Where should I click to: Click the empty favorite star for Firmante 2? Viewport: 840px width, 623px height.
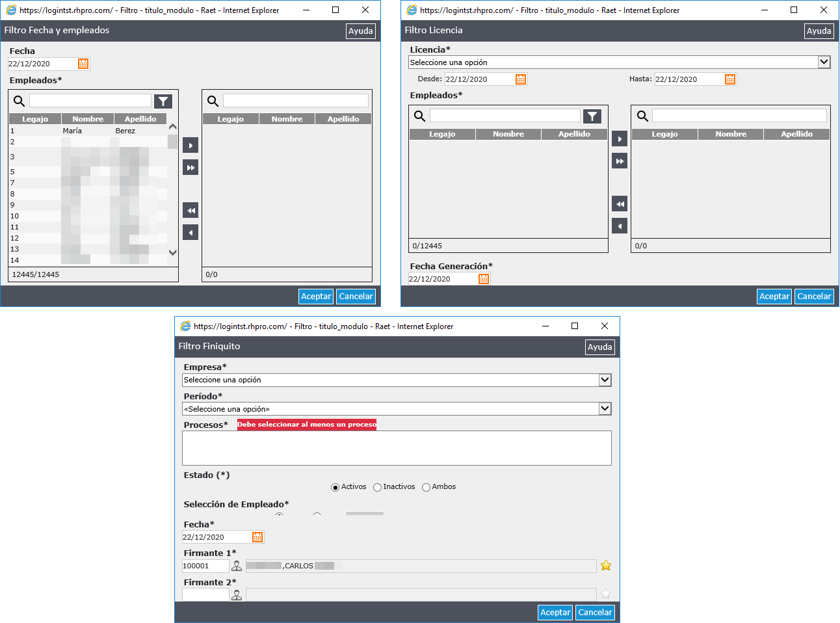coord(606,594)
